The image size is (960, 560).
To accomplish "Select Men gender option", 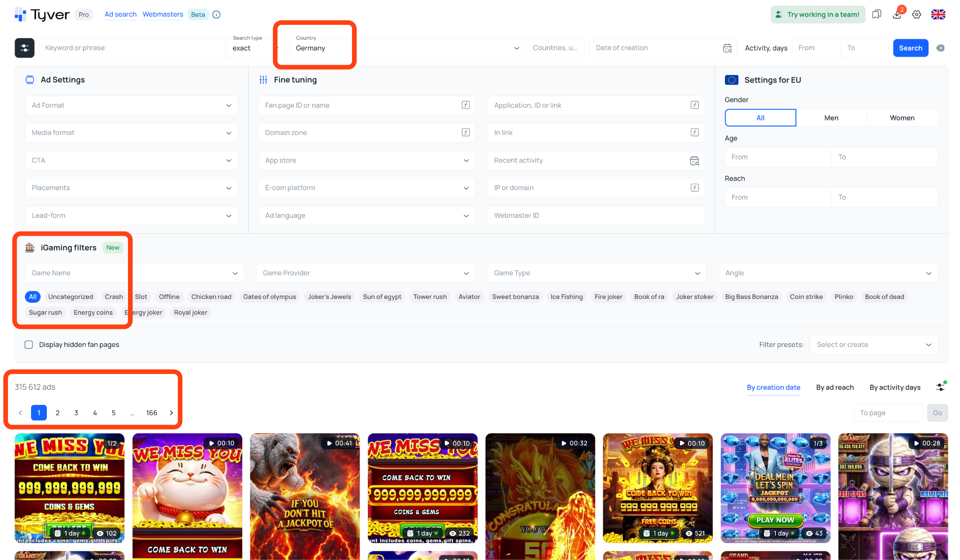I will click(831, 118).
